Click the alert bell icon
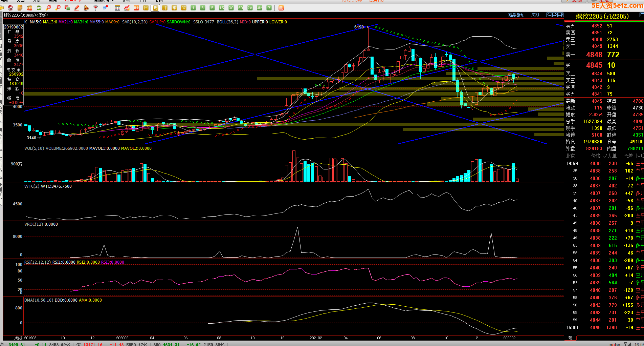The width and height of the screenshot is (644, 346). [86, 8]
